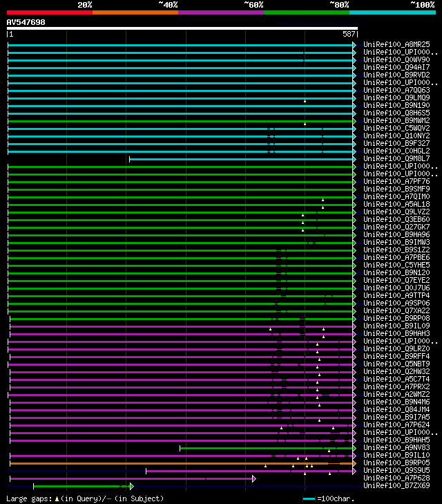Select the UniRef100_C0HGL2 label

click(396, 151)
